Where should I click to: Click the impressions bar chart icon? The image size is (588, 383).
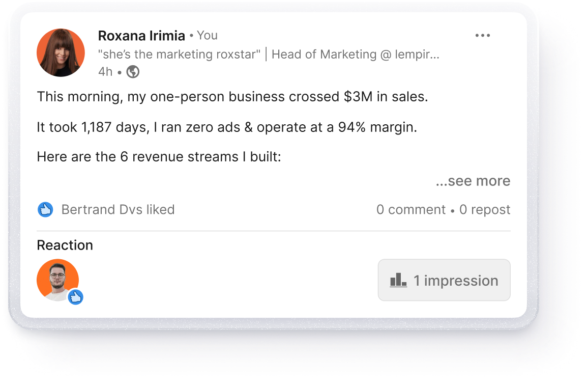(x=398, y=280)
